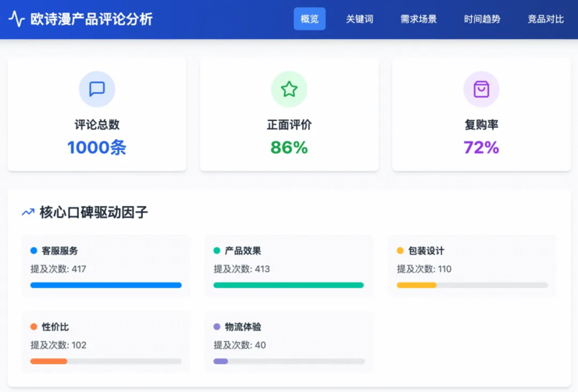Select the 概览 tab
The height and width of the screenshot is (392, 578).
(309, 19)
